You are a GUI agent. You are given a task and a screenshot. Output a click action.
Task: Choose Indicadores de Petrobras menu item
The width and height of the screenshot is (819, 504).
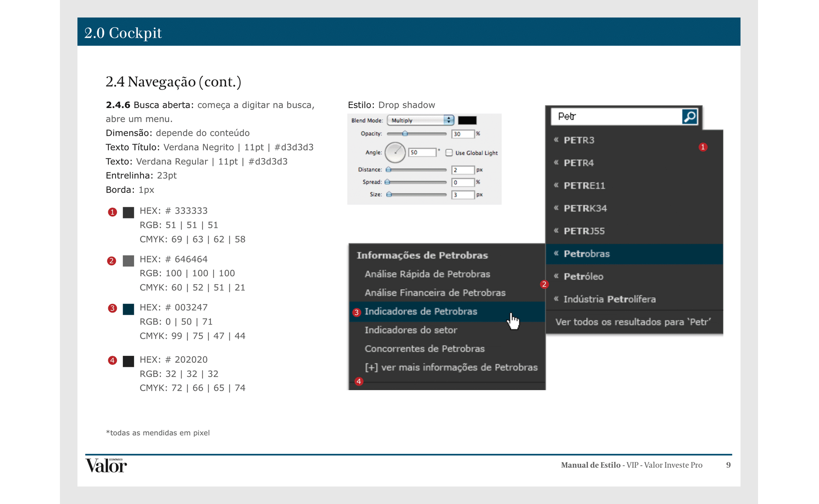pos(421,311)
